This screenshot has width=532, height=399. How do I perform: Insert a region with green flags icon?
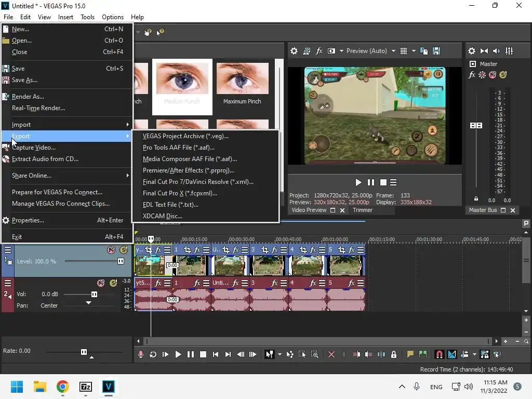point(423,354)
